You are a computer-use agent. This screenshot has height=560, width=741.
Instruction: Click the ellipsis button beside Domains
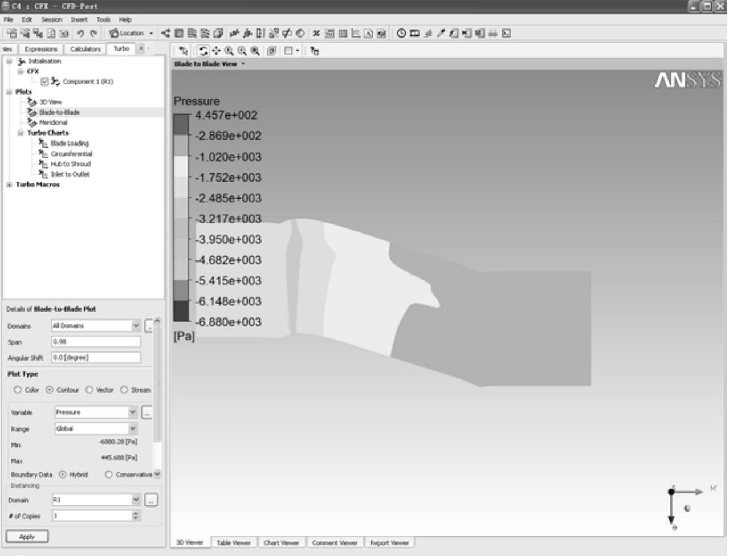click(149, 326)
